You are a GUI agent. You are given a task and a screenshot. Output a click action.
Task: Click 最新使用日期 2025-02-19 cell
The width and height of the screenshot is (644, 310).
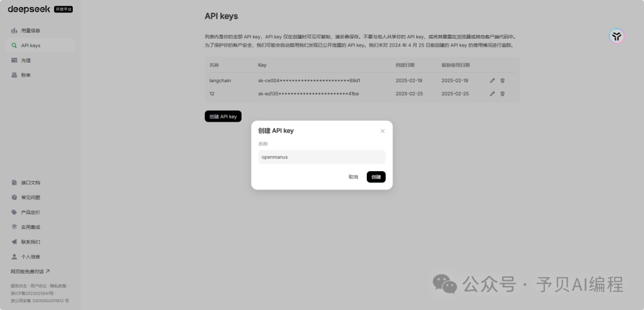[x=454, y=80]
